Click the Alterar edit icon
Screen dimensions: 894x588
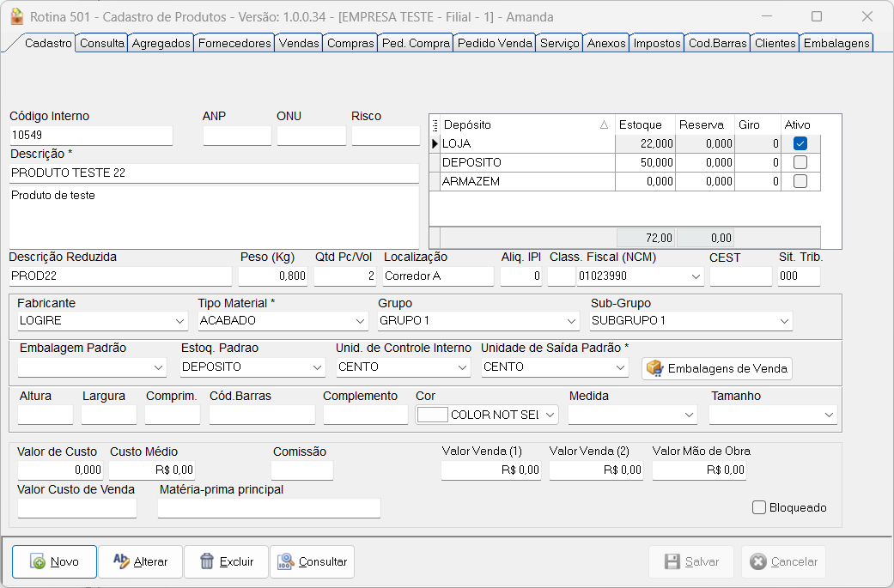121,561
